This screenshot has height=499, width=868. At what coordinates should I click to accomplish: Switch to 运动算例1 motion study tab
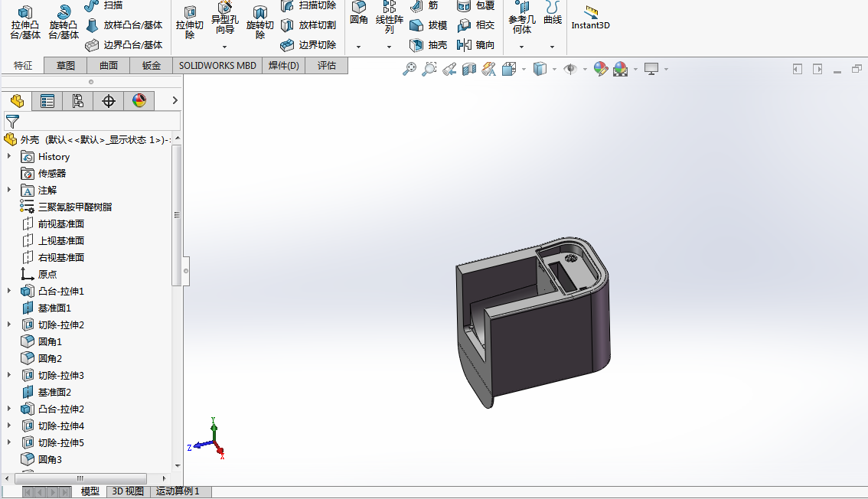tap(178, 491)
